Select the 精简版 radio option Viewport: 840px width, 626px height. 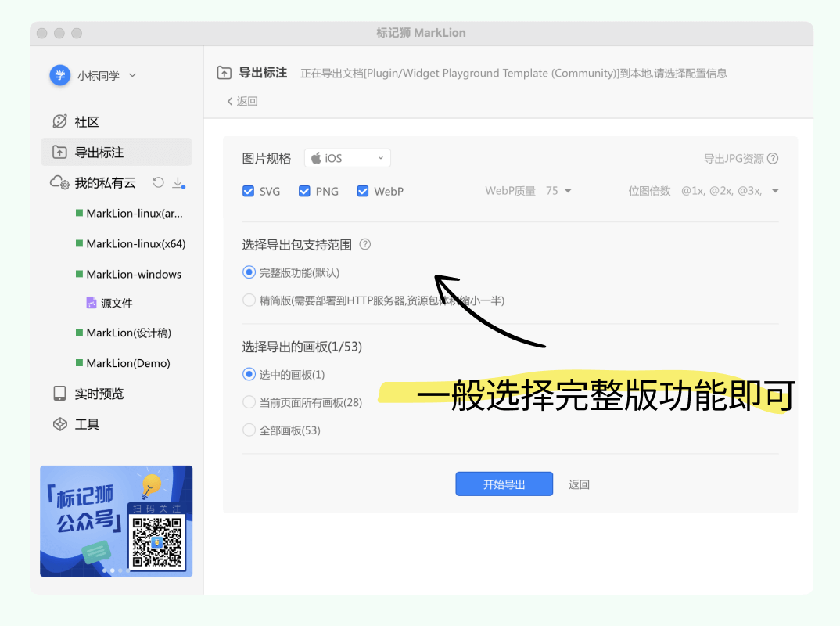(249, 300)
